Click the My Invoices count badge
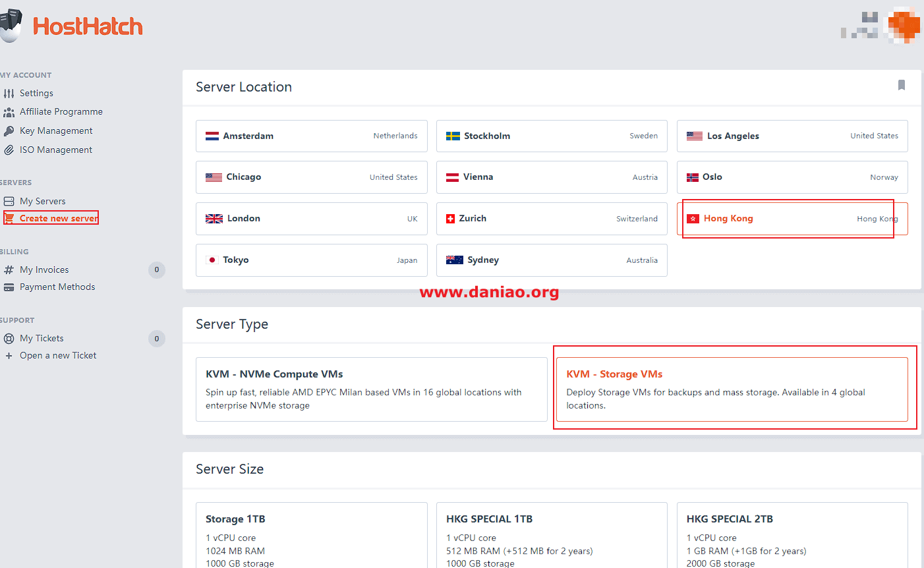The image size is (924, 568). point(157,270)
